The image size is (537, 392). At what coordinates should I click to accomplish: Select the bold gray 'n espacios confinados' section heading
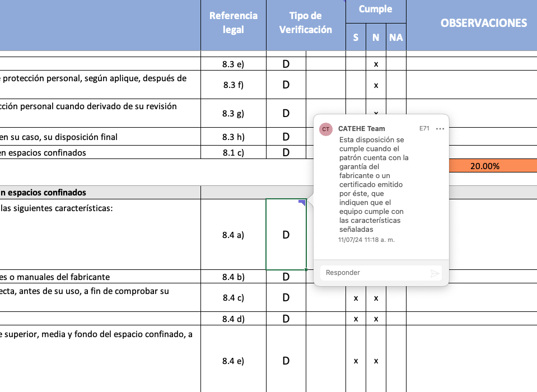pos(43,193)
